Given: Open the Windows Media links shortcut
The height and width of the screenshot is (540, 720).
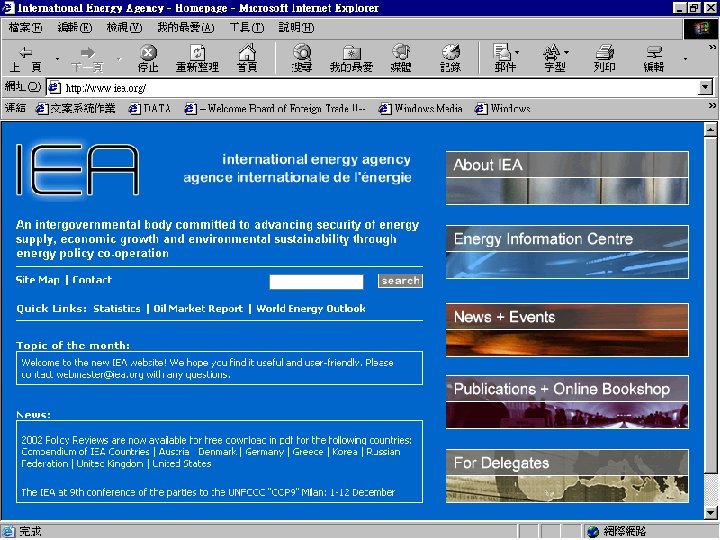Looking at the screenshot, I should 420,108.
